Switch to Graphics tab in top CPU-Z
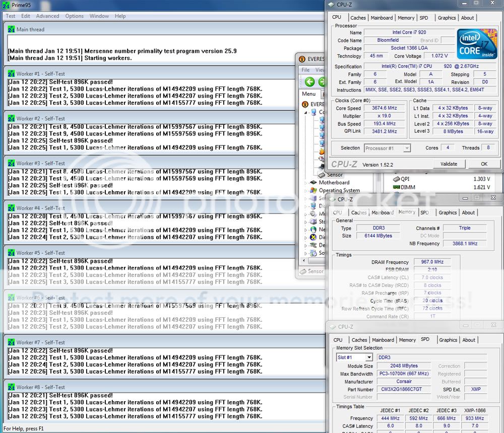504x433 pixels. tap(447, 18)
